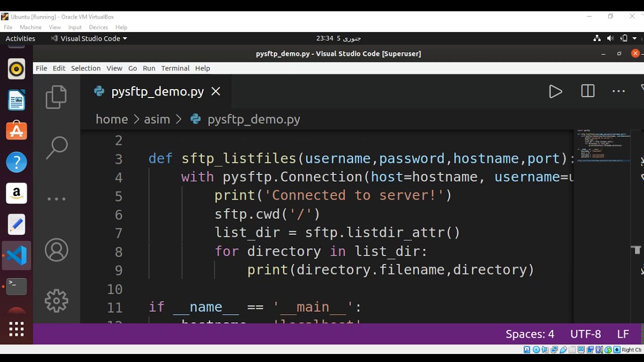Viewport: 644px width, 362px height.
Task: Open network status icon in top bar
Action: tap(597, 38)
